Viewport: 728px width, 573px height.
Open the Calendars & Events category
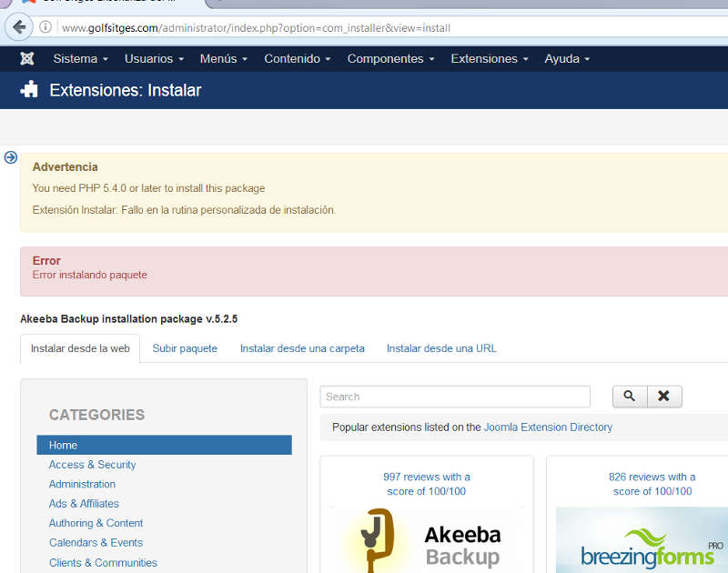pyautogui.click(x=96, y=542)
